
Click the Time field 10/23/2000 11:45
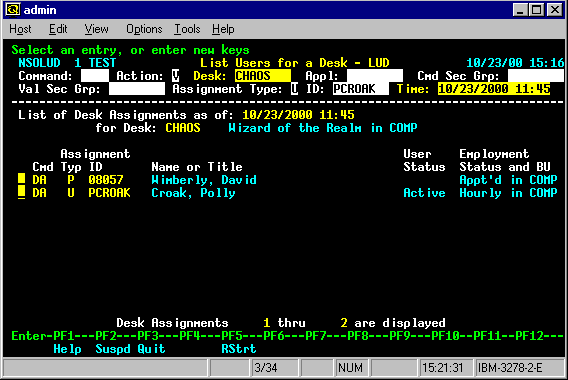[494, 89]
